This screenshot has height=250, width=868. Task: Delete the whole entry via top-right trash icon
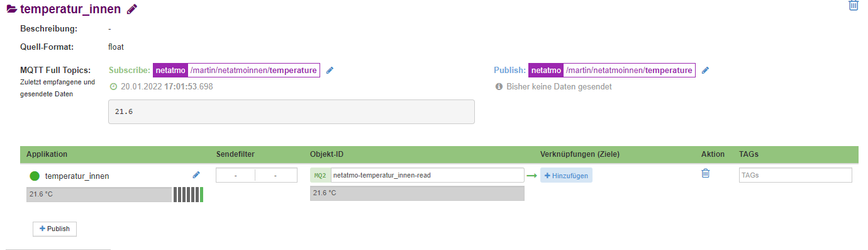[x=854, y=5]
